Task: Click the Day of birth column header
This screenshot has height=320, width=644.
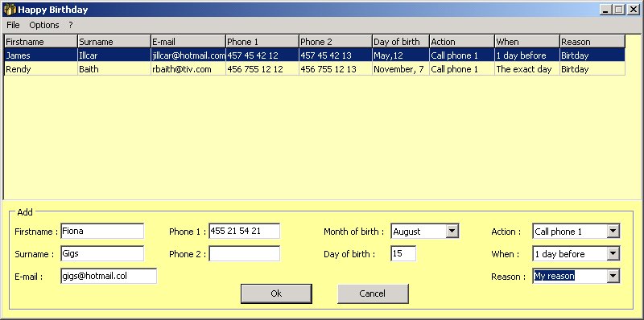Action: pos(400,42)
